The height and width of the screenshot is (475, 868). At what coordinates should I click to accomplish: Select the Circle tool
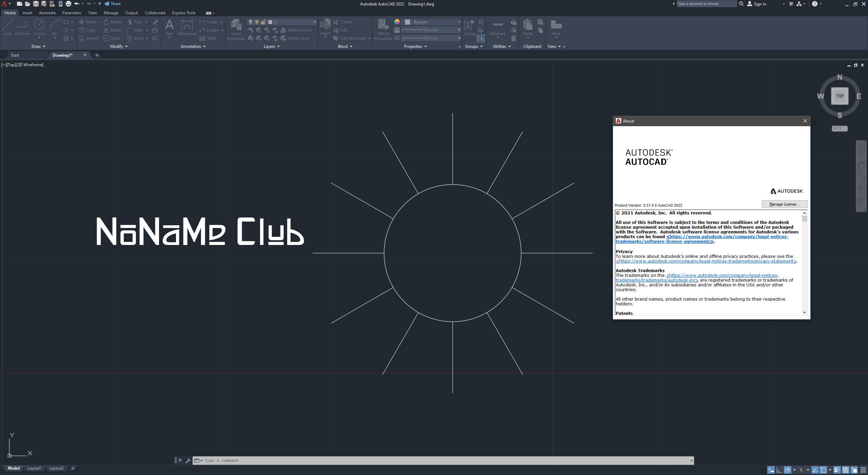tap(39, 27)
